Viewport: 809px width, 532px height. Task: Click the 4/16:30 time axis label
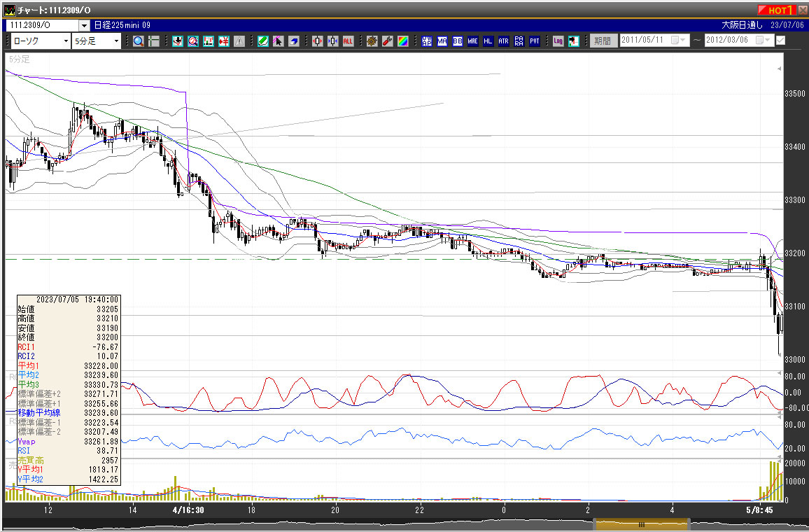click(188, 510)
